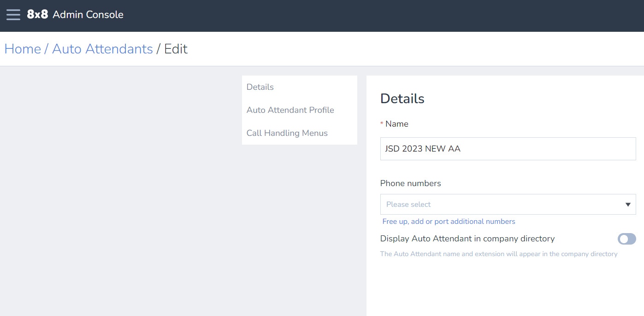Click the Name field label
This screenshot has height=316, width=644.
coord(397,124)
